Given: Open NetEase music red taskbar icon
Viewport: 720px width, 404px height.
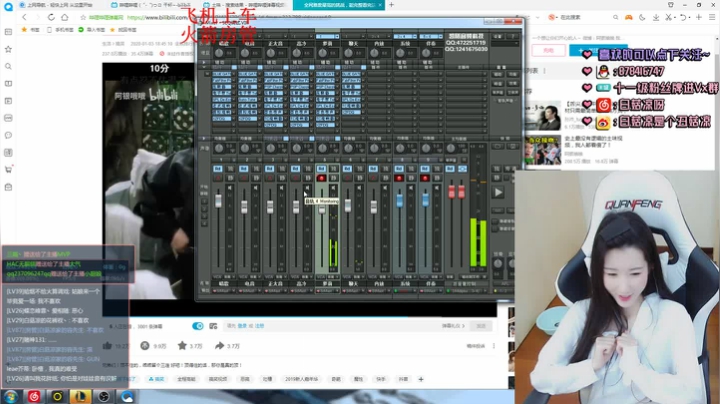Looking at the screenshot, I should [34, 396].
